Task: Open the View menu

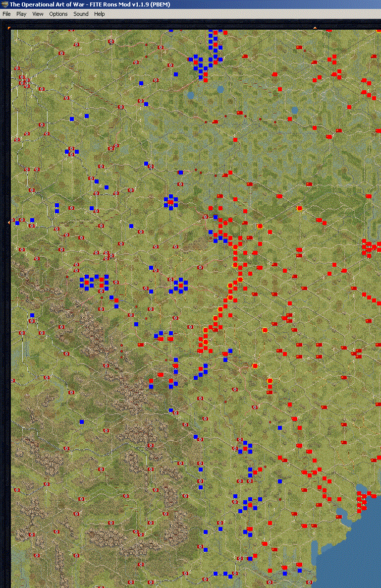Action: 38,14
